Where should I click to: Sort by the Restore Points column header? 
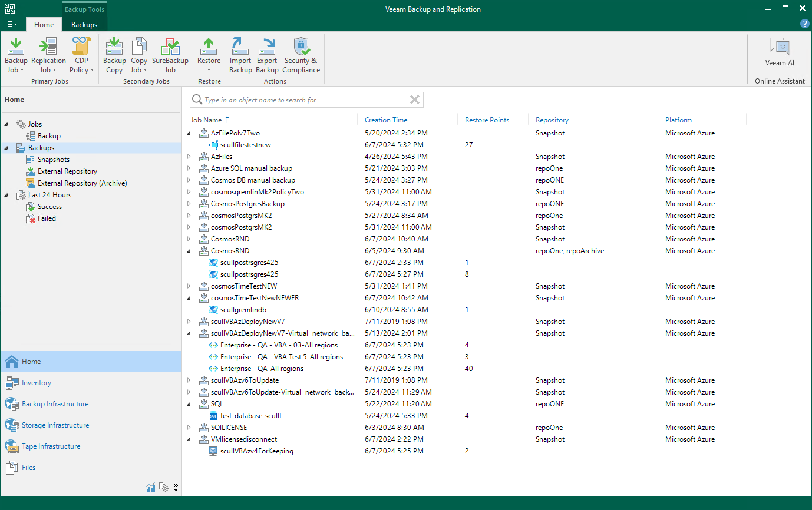(x=487, y=120)
